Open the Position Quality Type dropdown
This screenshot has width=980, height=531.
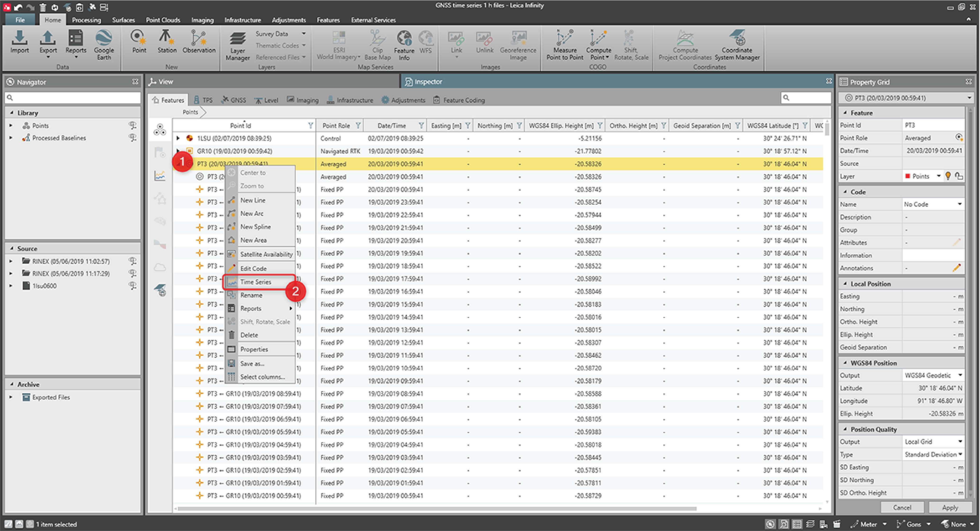(960, 454)
